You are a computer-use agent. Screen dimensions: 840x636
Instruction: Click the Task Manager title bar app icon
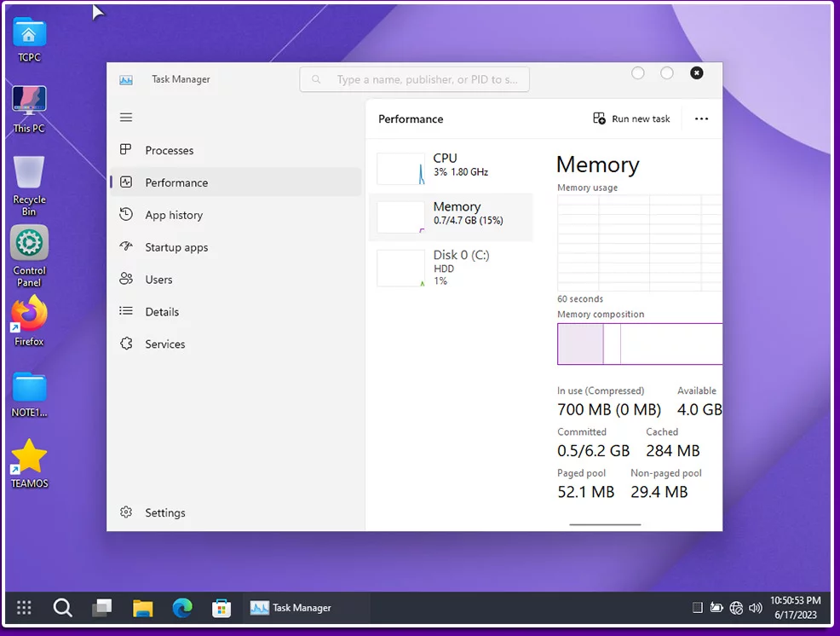click(x=126, y=80)
